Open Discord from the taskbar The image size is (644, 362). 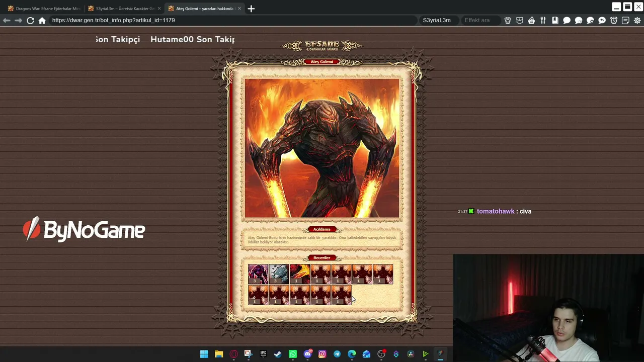pos(307,354)
